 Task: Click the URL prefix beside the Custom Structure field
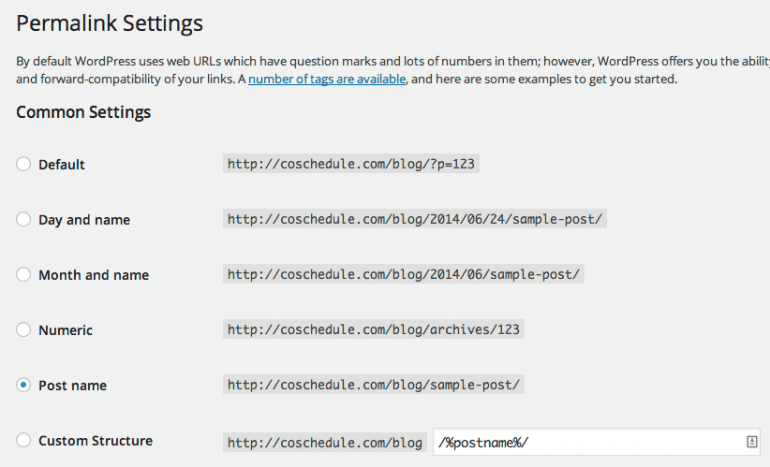coord(325,442)
